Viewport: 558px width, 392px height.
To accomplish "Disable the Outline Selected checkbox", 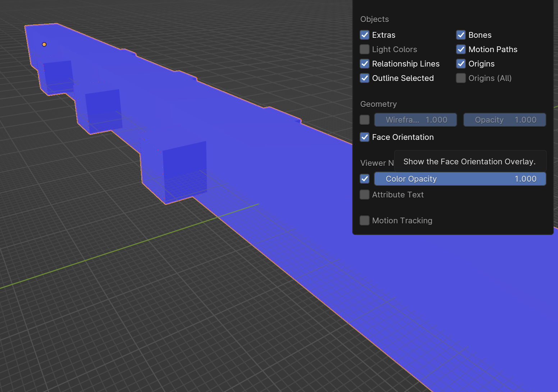I will point(365,78).
